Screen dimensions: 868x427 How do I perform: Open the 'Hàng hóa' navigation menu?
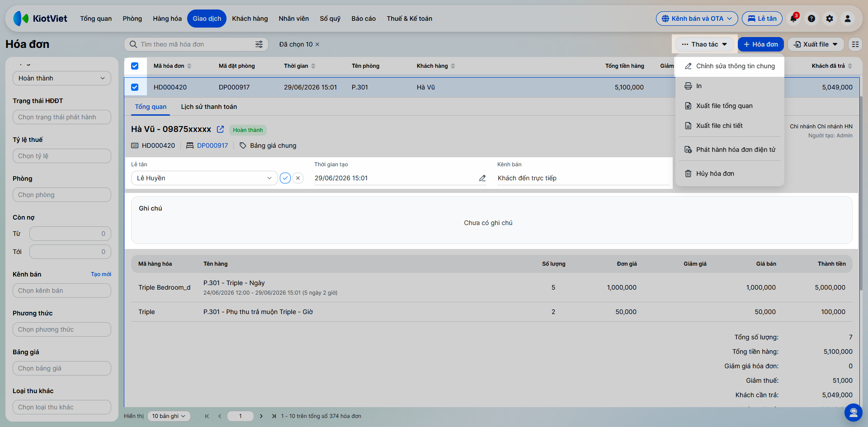(167, 19)
